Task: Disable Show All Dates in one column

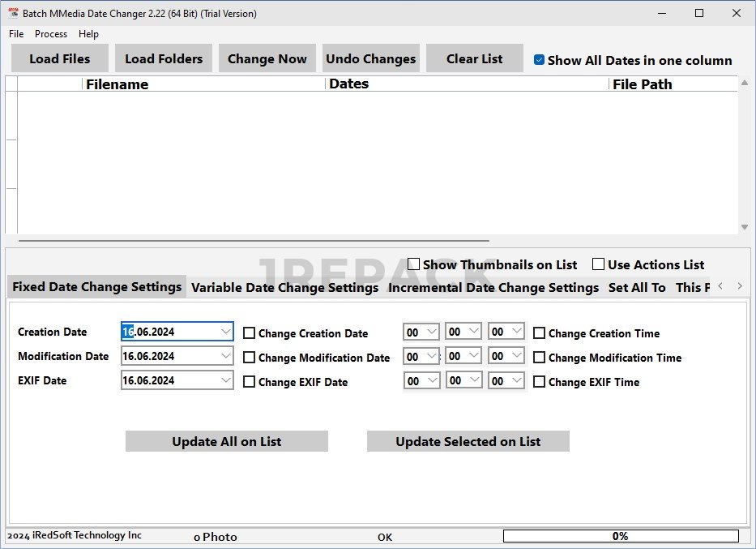Action: point(540,60)
